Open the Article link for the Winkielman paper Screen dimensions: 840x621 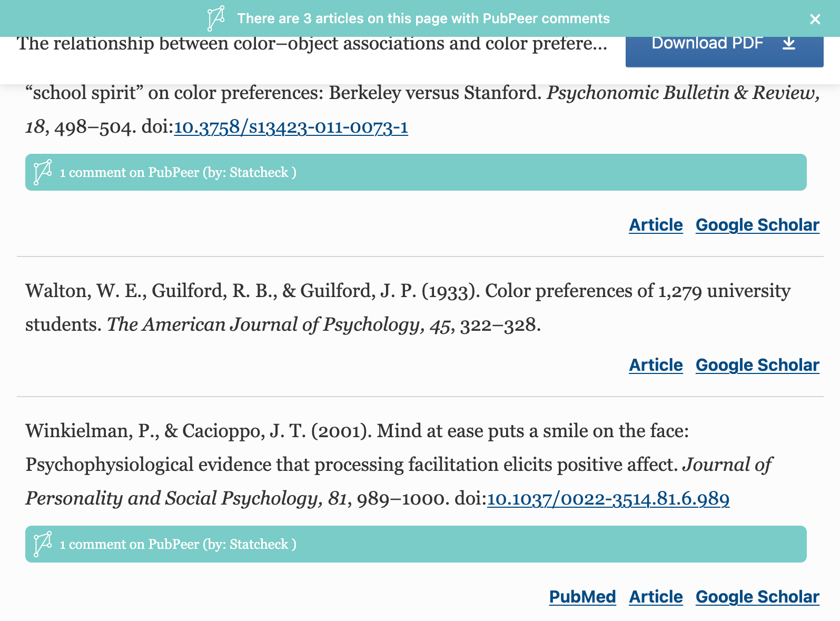(655, 597)
